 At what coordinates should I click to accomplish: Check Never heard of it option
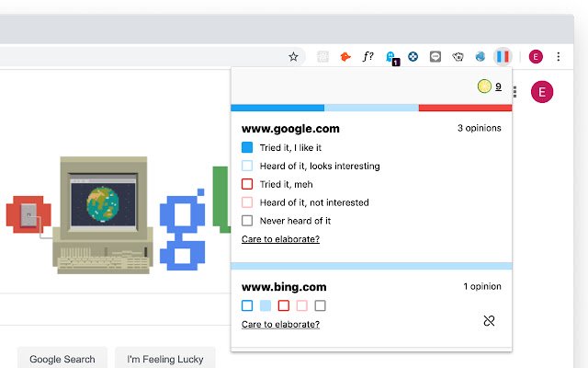click(247, 221)
